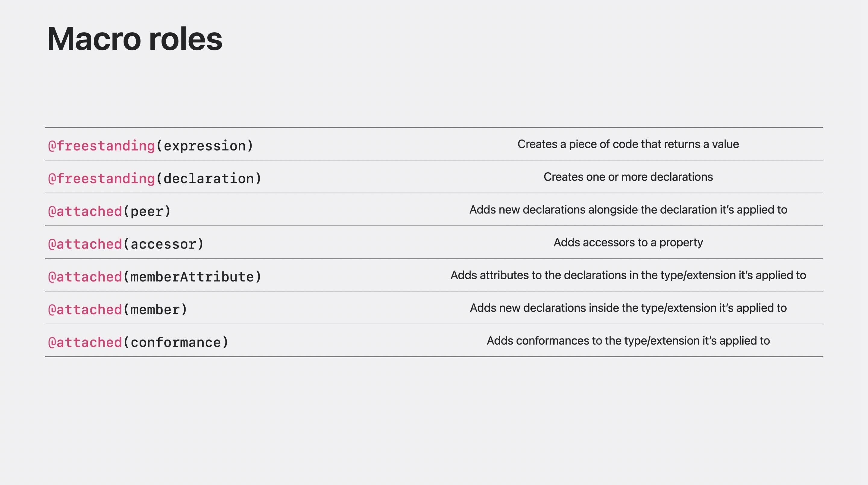
Task: Click "Creates one or more declarations" description
Action: click(x=628, y=177)
